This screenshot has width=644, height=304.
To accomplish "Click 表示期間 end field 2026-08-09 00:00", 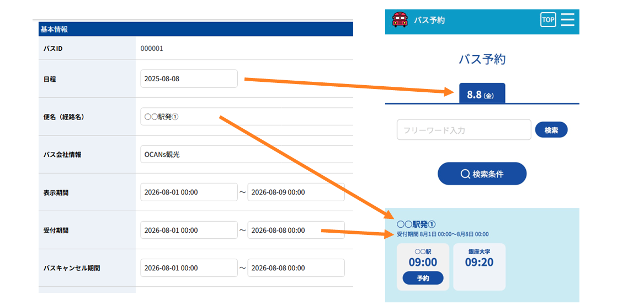I will point(296,192).
